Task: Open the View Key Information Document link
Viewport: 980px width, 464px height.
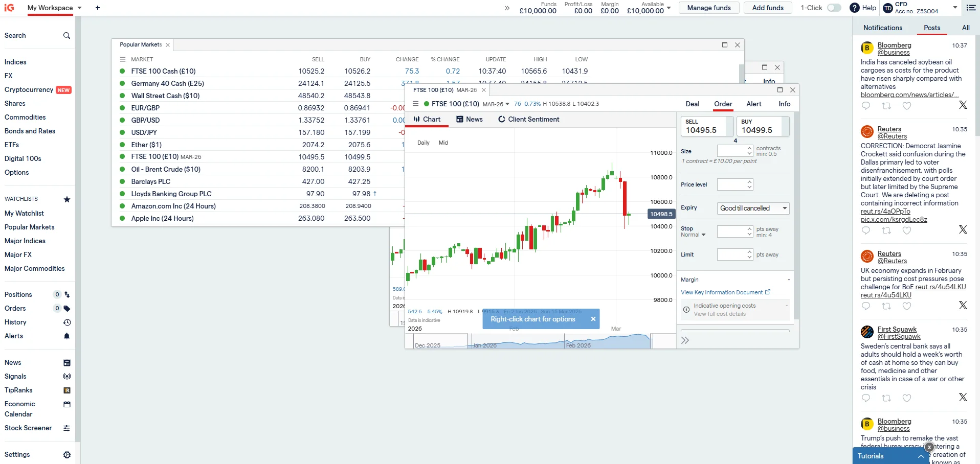Action: [722, 292]
